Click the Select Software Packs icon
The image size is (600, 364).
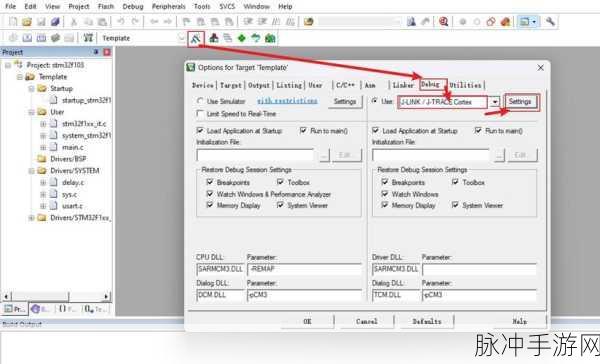(x=256, y=38)
